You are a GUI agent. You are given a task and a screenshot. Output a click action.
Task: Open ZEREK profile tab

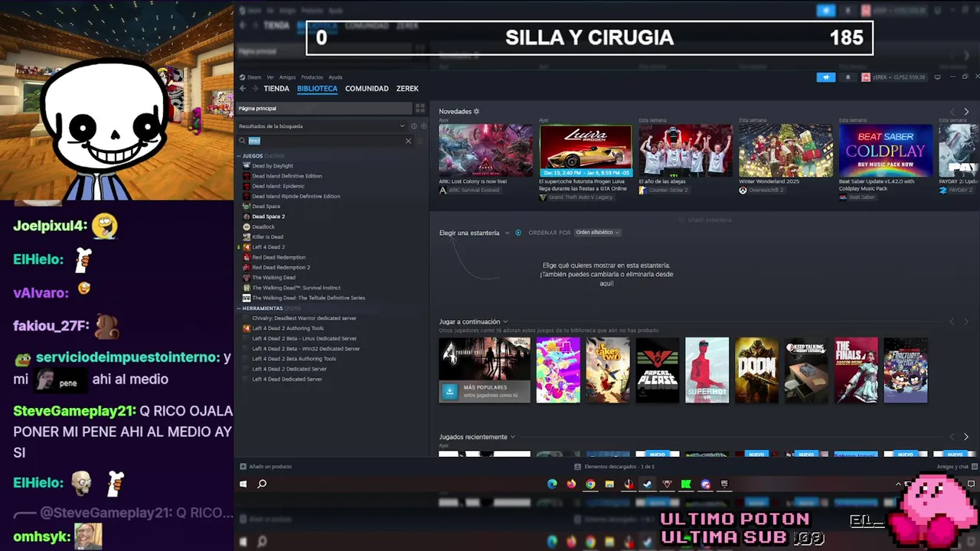click(407, 89)
